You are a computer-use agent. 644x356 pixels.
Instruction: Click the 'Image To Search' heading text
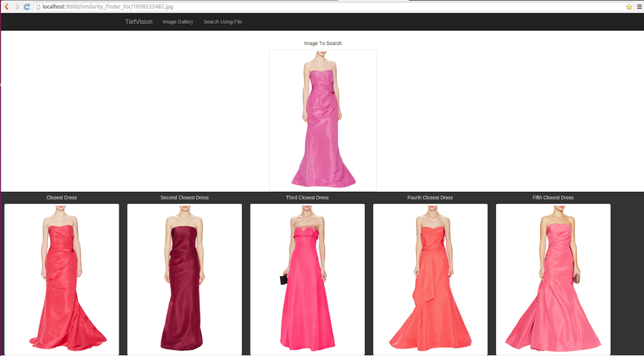point(323,44)
